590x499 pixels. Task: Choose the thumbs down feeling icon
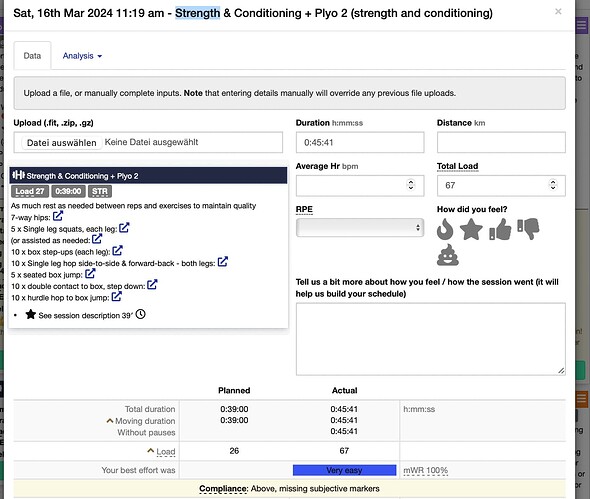528,229
